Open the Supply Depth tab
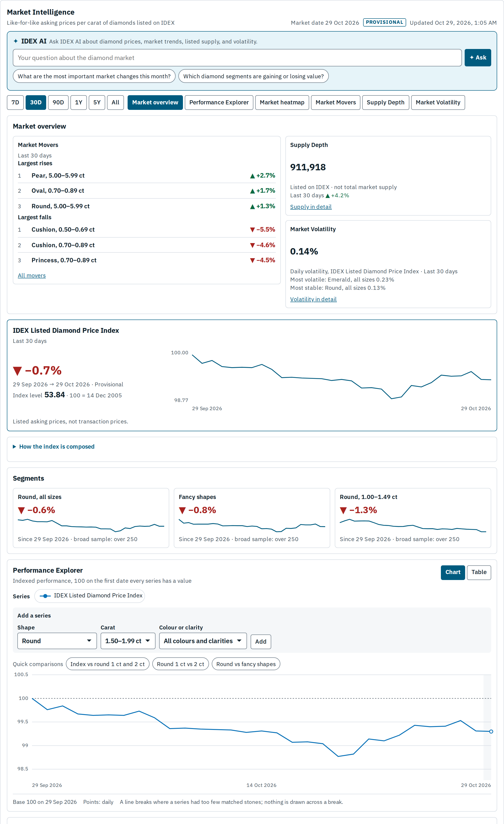Image resolution: width=504 pixels, height=824 pixels. pos(385,102)
